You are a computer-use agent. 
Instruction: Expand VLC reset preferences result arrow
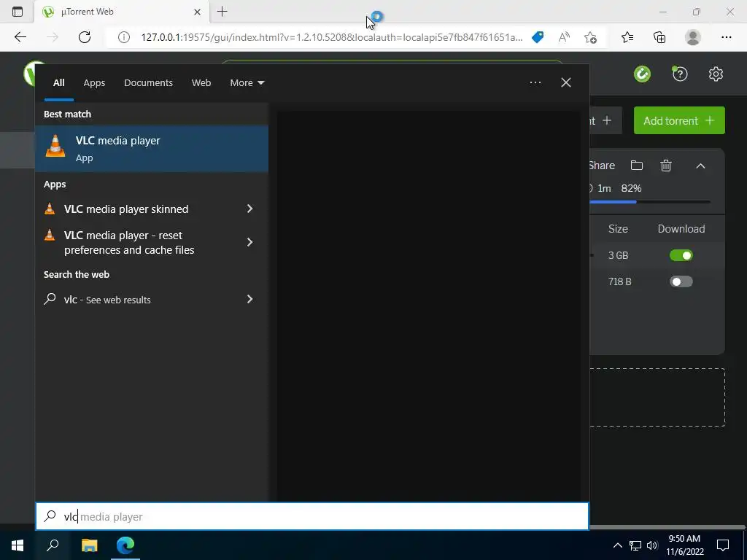coord(249,242)
